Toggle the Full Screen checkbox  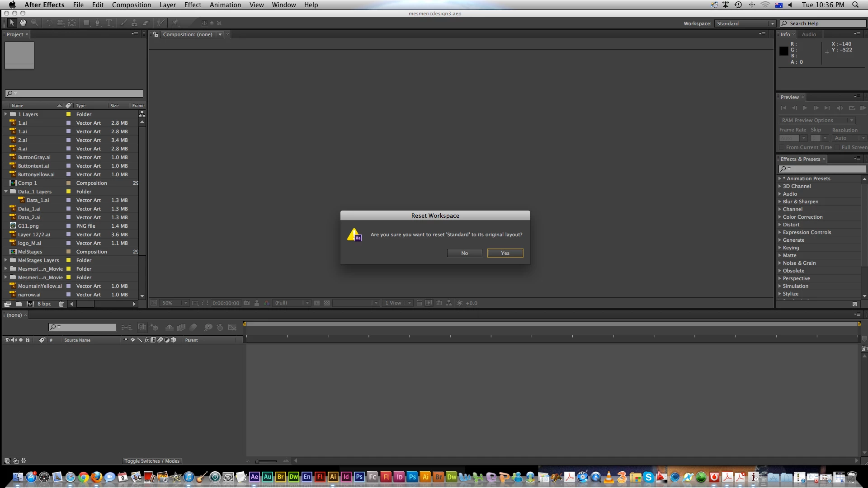tap(837, 148)
